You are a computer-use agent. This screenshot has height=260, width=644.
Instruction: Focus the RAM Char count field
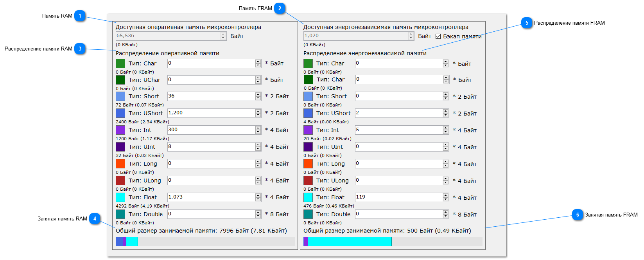(x=214, y=63)
